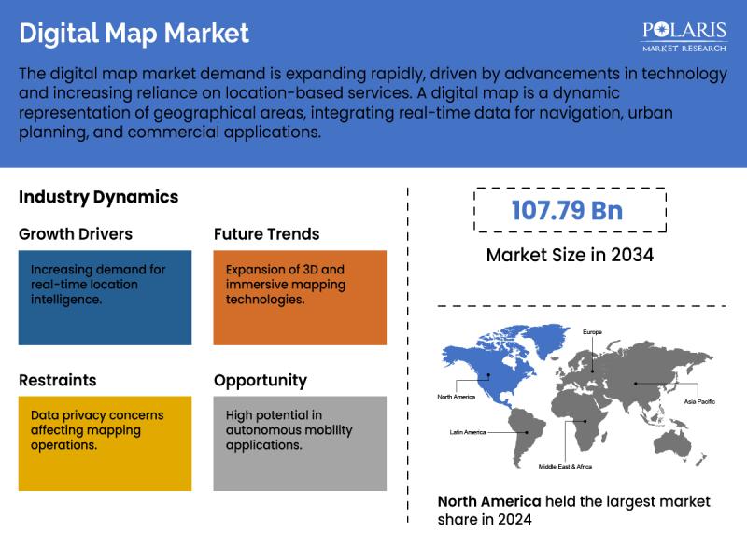
Task: Click the Middle East & Africa label
Action: (x=565, y=466)
